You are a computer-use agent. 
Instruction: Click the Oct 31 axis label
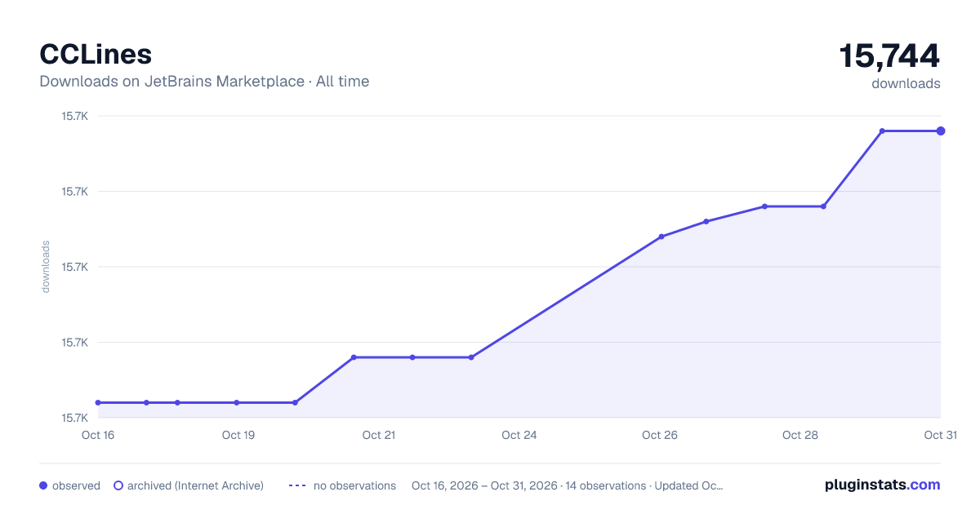pyautogui.click(x=940, y=435)
